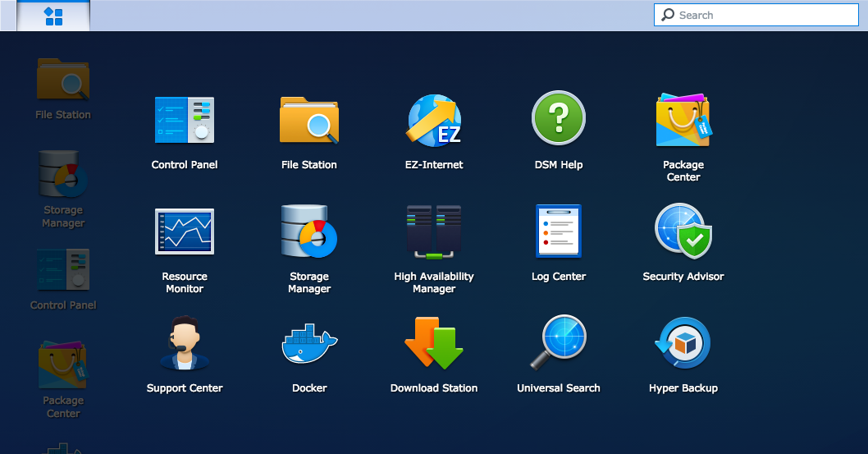Focus the Search field in the taskbar
This screenshot has width=868, height=454.
click(x=756, y=15)
